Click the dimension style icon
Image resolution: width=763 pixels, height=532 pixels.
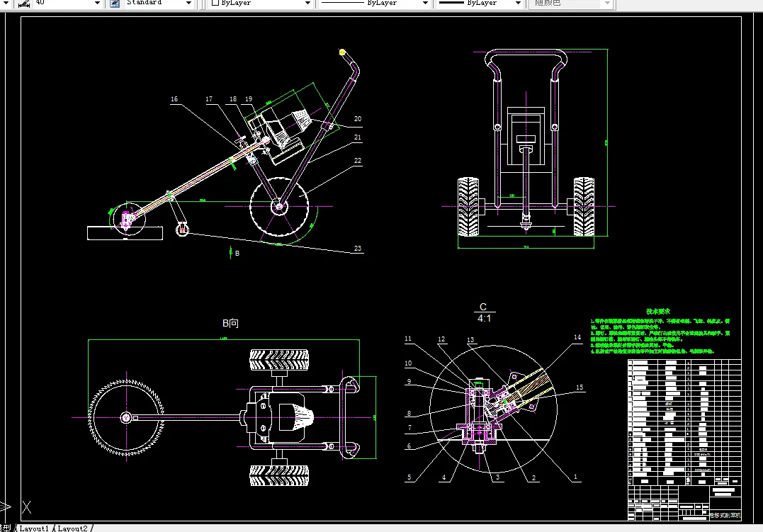point(23,3)
